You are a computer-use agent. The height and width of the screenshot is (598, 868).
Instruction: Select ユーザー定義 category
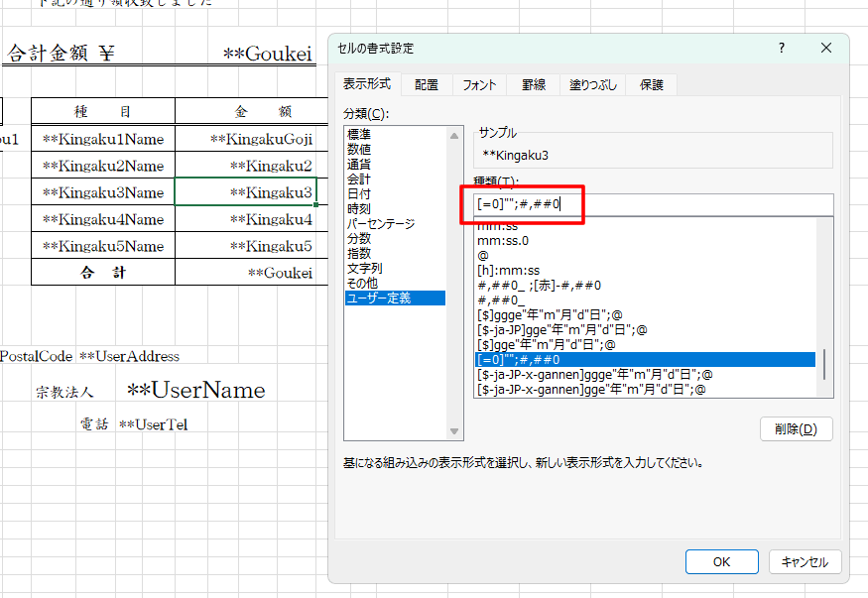(395, 299)
